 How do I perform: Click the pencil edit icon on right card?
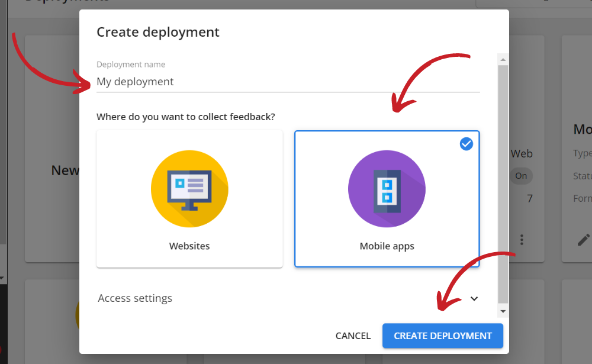click(x=583, y=240)
